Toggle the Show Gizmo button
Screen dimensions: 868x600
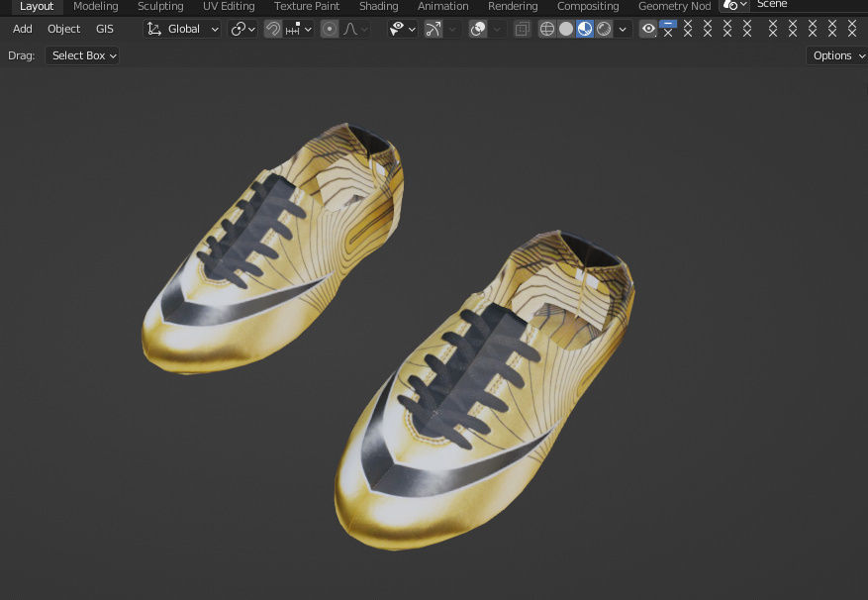[433, 29]
